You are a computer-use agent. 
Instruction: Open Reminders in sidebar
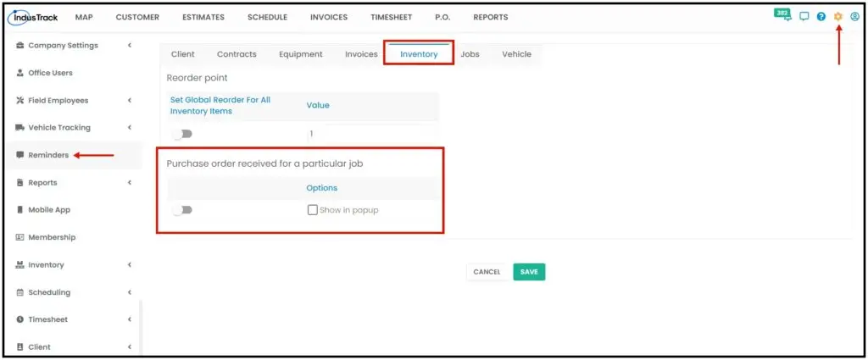(48, 155)
